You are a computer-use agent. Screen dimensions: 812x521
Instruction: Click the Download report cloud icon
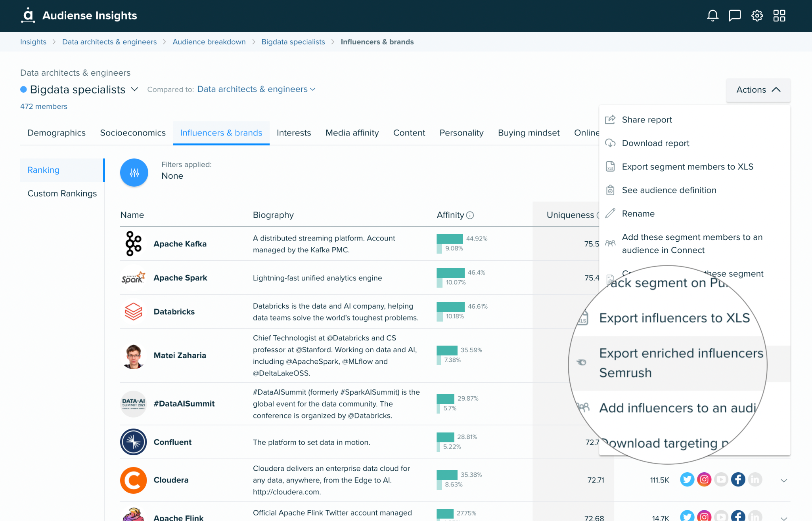pos(610,143)
